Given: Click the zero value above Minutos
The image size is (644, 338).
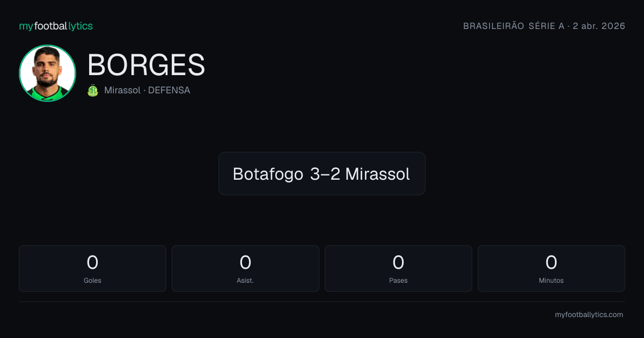Looking at the screenshot, I should (551, 262).
